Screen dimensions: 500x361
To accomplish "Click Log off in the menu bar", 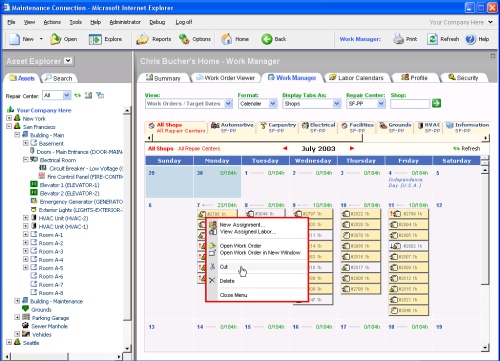I will point(184,22).
